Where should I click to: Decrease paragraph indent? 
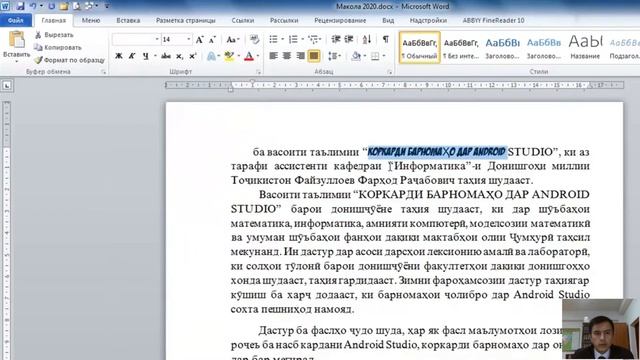coord(336,40)
